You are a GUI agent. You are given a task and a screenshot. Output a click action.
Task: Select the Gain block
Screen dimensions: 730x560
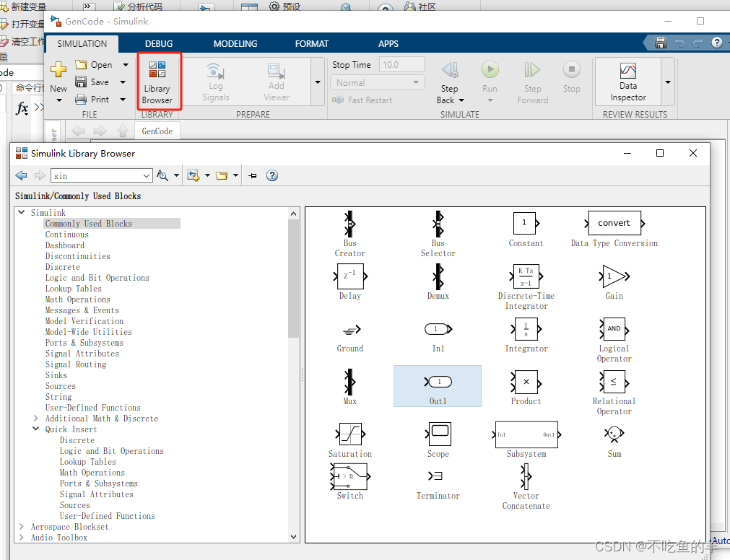pos(614,282)
